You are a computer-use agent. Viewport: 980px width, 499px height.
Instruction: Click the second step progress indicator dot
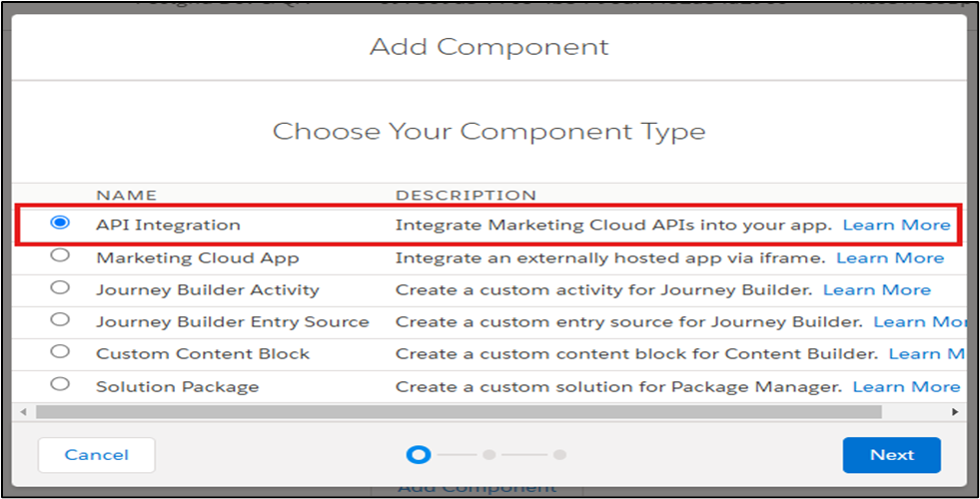click(490, 455)
